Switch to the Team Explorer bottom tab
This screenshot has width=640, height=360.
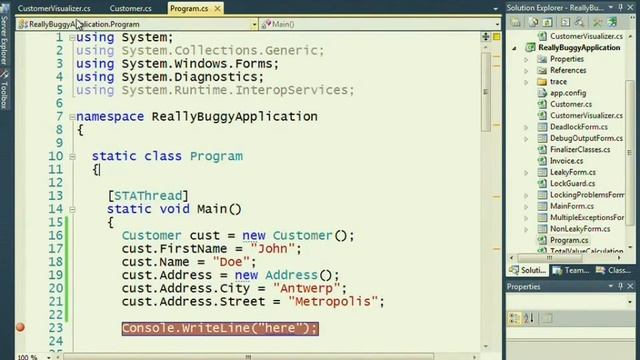coord(571,270)
